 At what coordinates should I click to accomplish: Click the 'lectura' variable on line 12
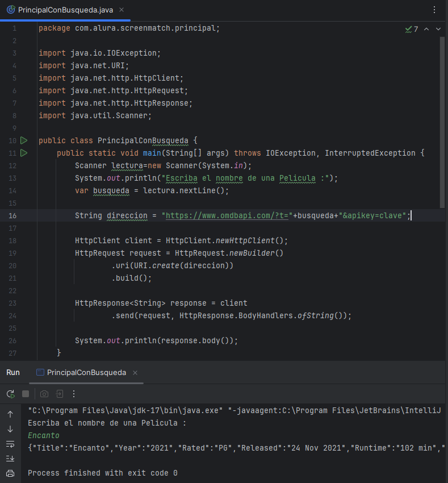click(127, 166)
